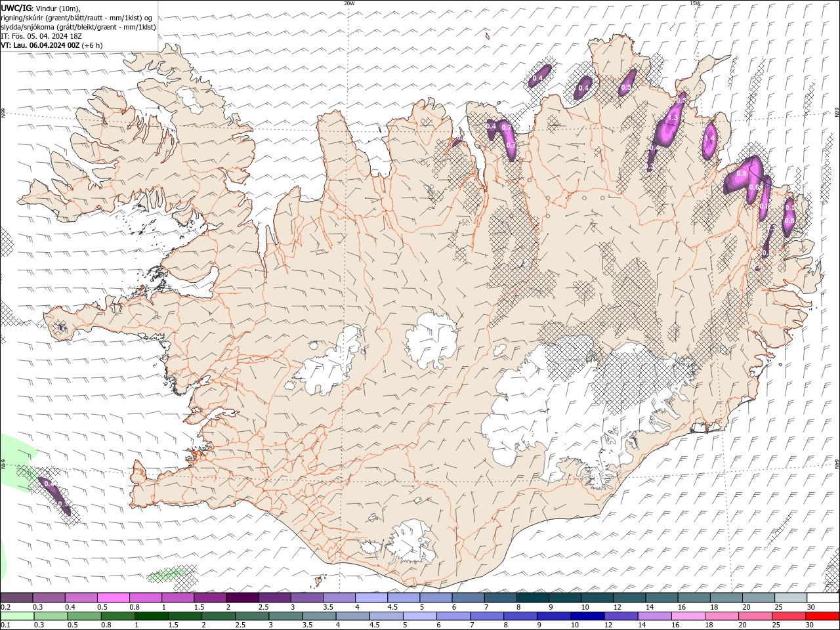Image resolution: width=840 pixels, height=630 pixels.
Task: Click the '15W' longitude label
Action: [695, 3]
